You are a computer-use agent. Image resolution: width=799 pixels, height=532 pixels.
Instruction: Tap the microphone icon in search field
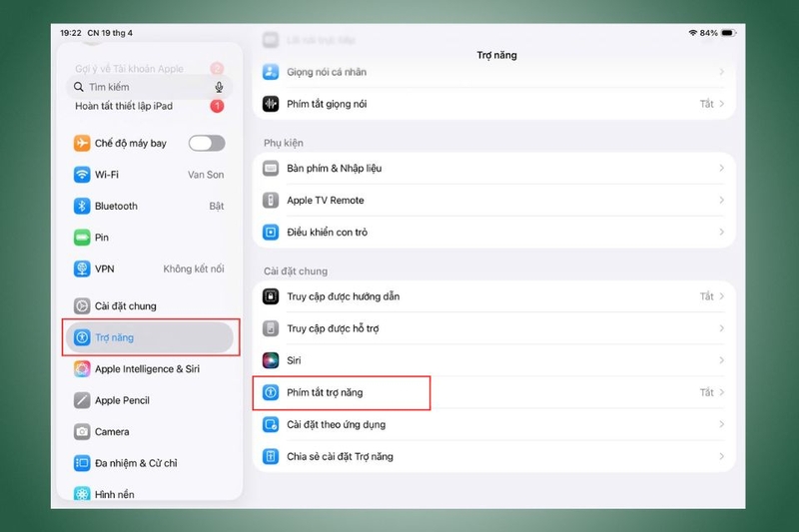[219, 87]
